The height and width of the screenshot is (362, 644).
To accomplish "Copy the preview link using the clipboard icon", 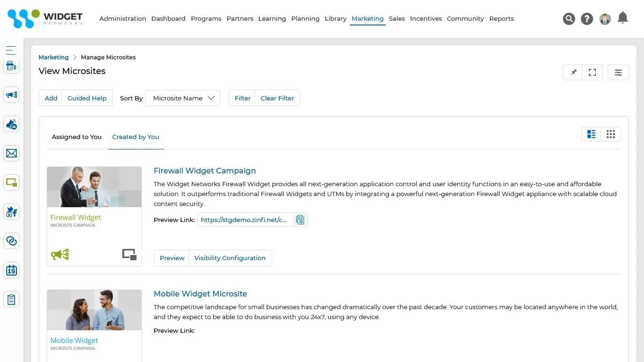I will point(300,219).
